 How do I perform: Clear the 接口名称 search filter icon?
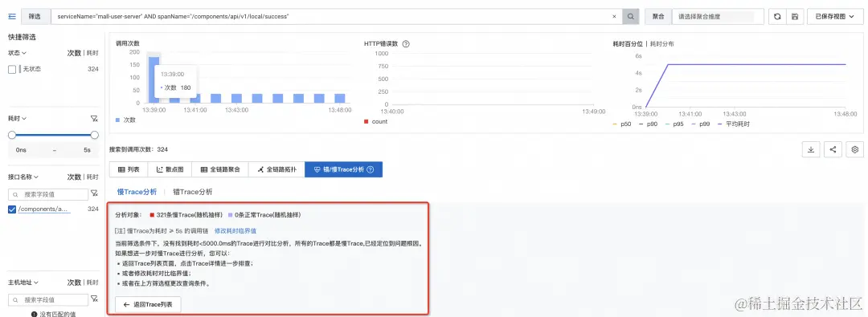click(x=94, y=193)
